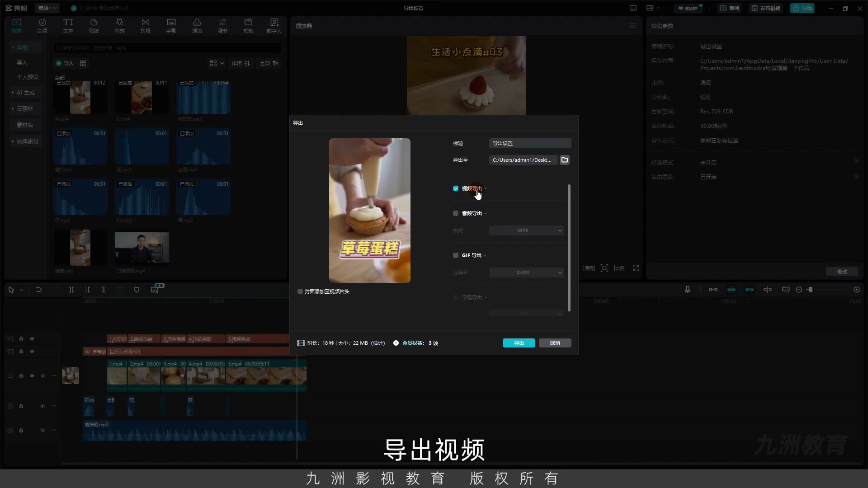Image resolution: width=868 pixels, height=488 pixels.
Task: Open the MP3 format dropdown
Action: [x=527, y=230]
